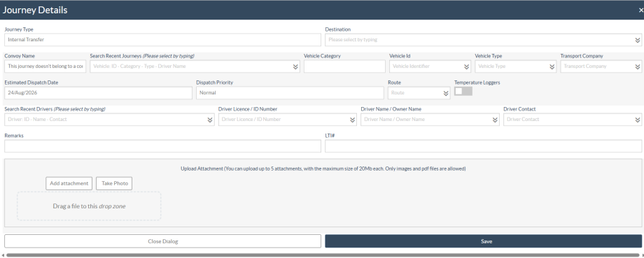Expand the Transport Company dropdown arrow
The height and width of the screenshot is (258, 644).
tap(638, 66)
